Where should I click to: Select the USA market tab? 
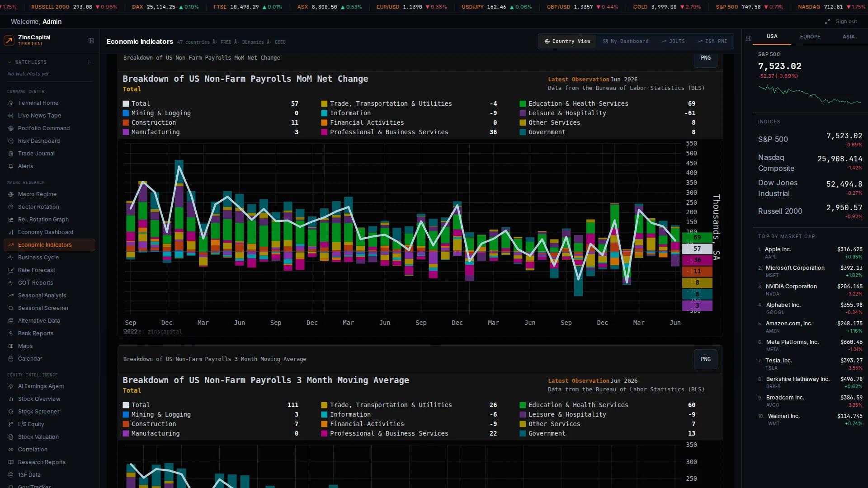pos(772,37)
